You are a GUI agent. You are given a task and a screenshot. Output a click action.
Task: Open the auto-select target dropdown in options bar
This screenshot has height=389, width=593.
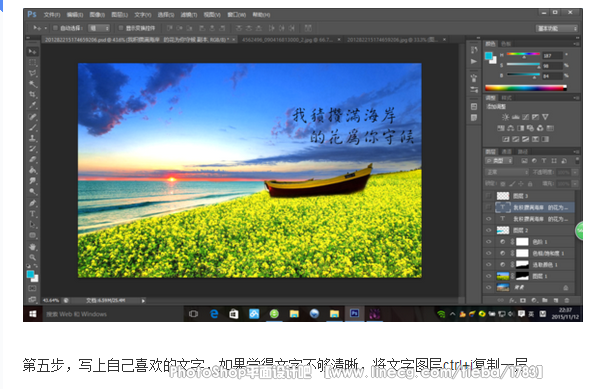point(99,28)
